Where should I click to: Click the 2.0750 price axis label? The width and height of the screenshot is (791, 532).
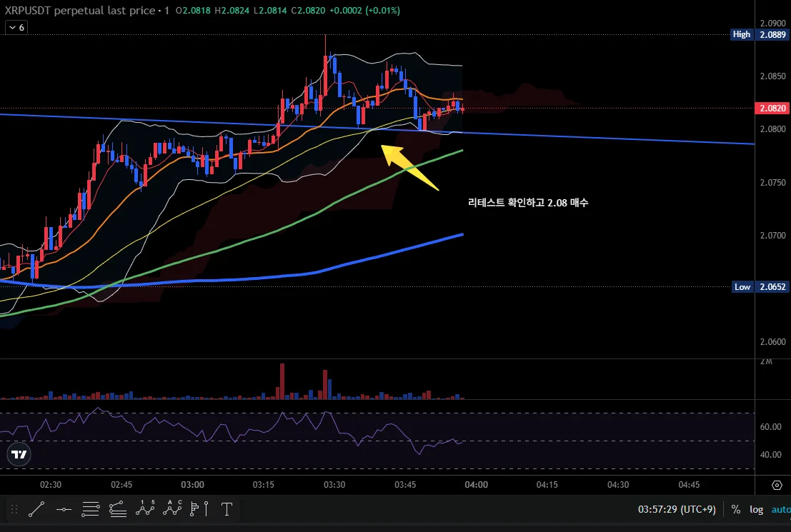click(773, 183)
